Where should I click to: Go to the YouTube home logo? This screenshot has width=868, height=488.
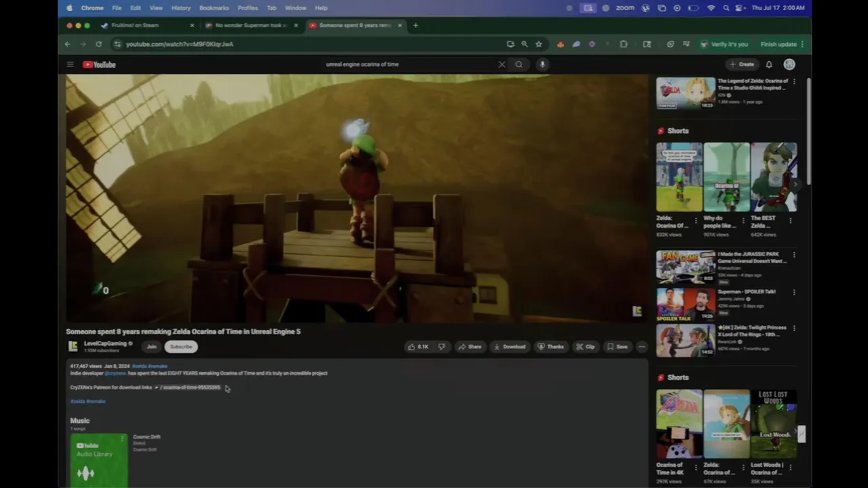(99, 64)
